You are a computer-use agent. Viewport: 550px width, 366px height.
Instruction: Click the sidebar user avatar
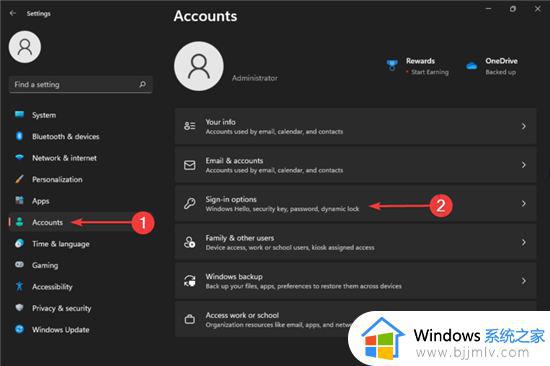[25, 47]
